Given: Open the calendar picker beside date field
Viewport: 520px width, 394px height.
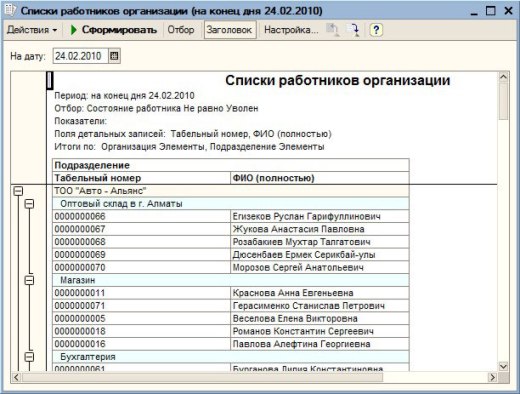Looking at the screenshot, I should pos(114,56).
